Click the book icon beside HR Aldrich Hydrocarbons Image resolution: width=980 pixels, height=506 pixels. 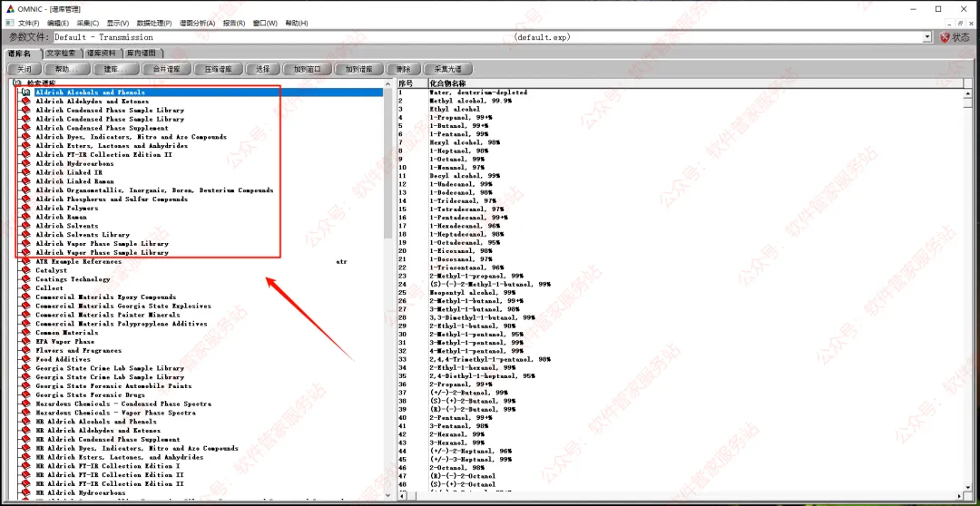pos(25,493)
